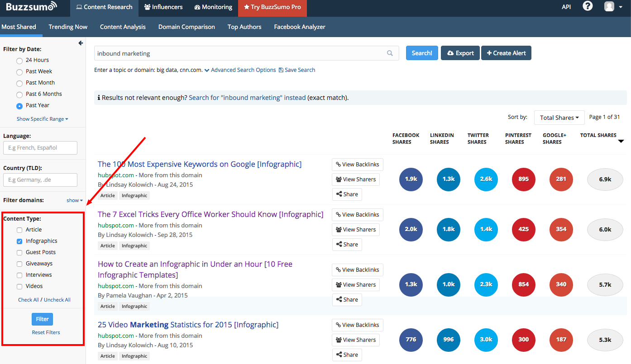This screenshot has height=364, width=631.
Task: Enable the Videos content type checkbox
Action: click(x=19, y=287)
